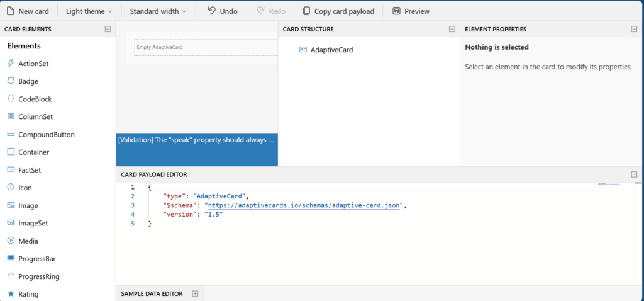Screen dimensions: 644x301
Task: Select the Media play icon
Action: click(x=11, y=240)
